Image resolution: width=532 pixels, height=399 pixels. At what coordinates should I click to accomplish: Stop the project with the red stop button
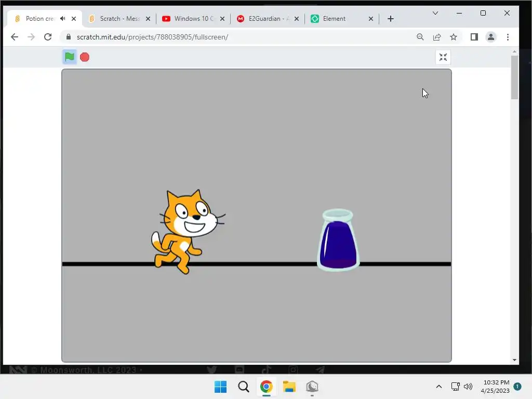(x=85, y=57)
